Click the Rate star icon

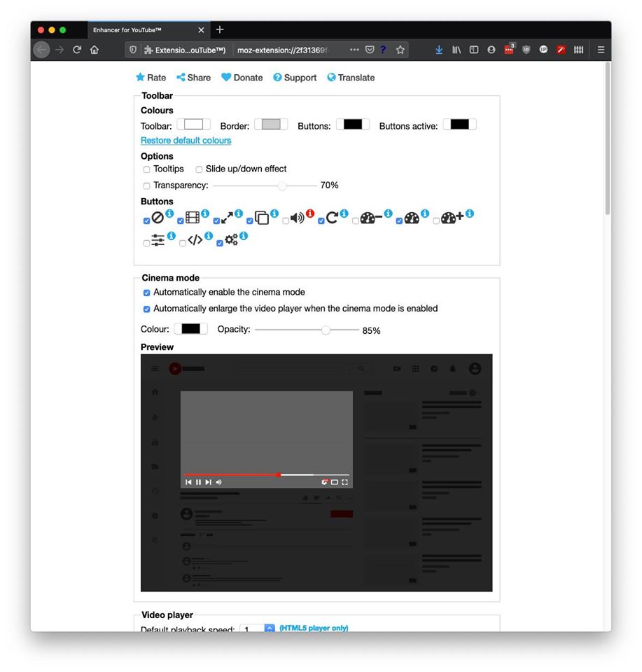pyautogui.click(x=140, y=78)
